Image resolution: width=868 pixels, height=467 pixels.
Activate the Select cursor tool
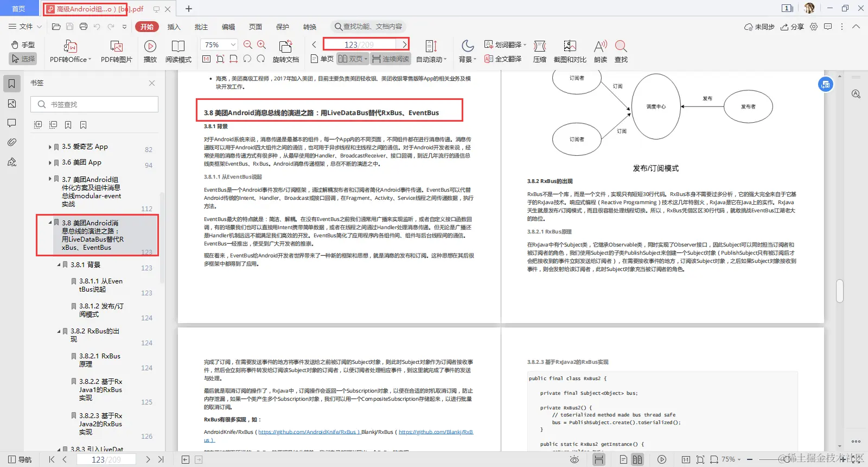[x=23, y=59]
